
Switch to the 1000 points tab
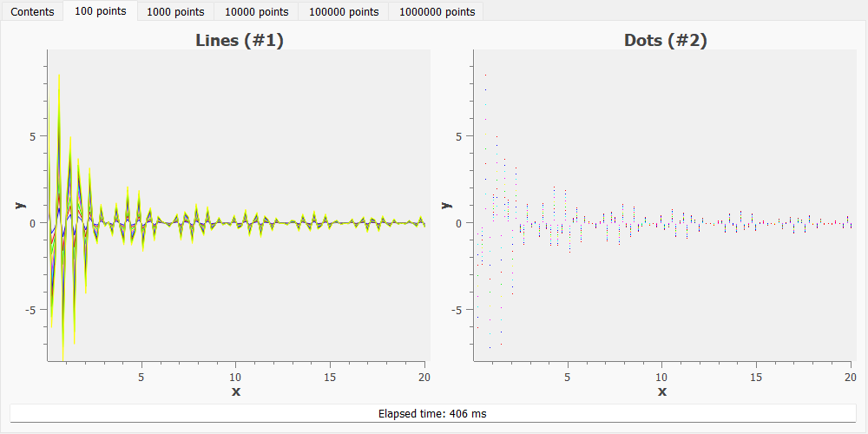click(x=175, y=12)
